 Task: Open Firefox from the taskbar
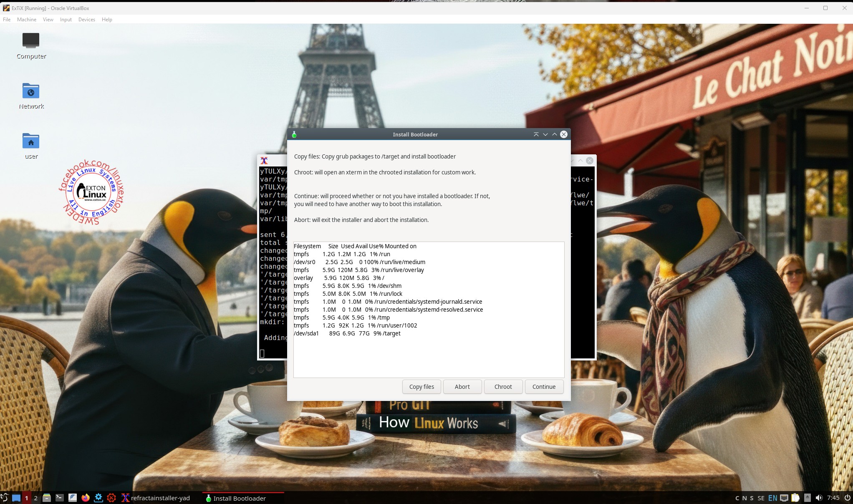[x=86, y=498]
